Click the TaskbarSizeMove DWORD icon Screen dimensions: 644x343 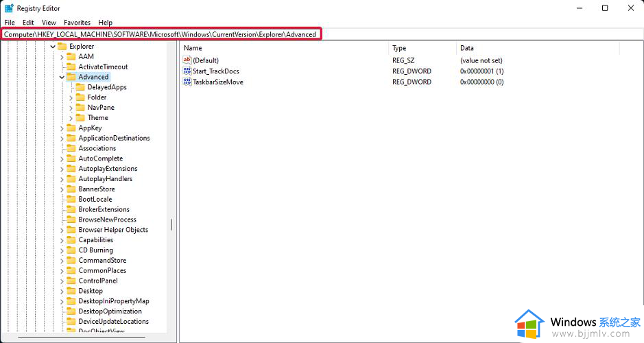(187, 82)
